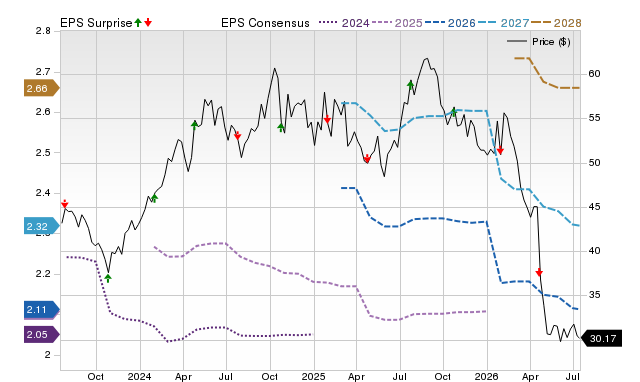The height and width of the screenshot is (382, 640).
Task: Click the 50 price axis label
Action: pos(594,162)
